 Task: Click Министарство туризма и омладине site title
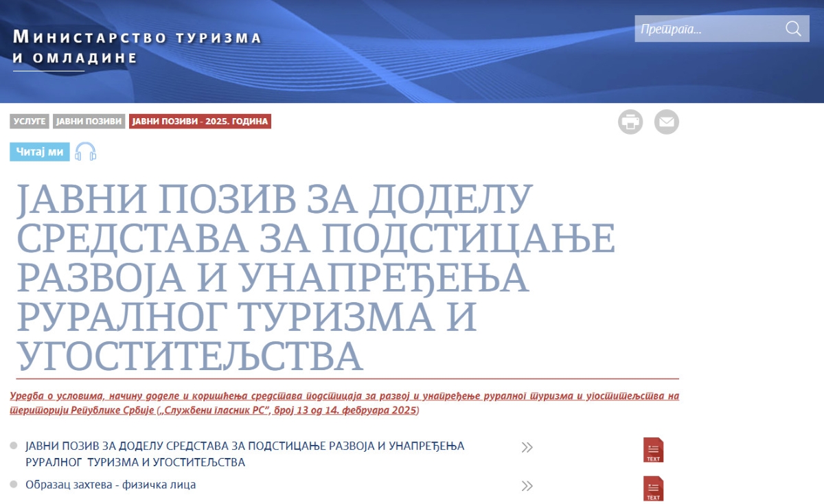click(137, 47)
